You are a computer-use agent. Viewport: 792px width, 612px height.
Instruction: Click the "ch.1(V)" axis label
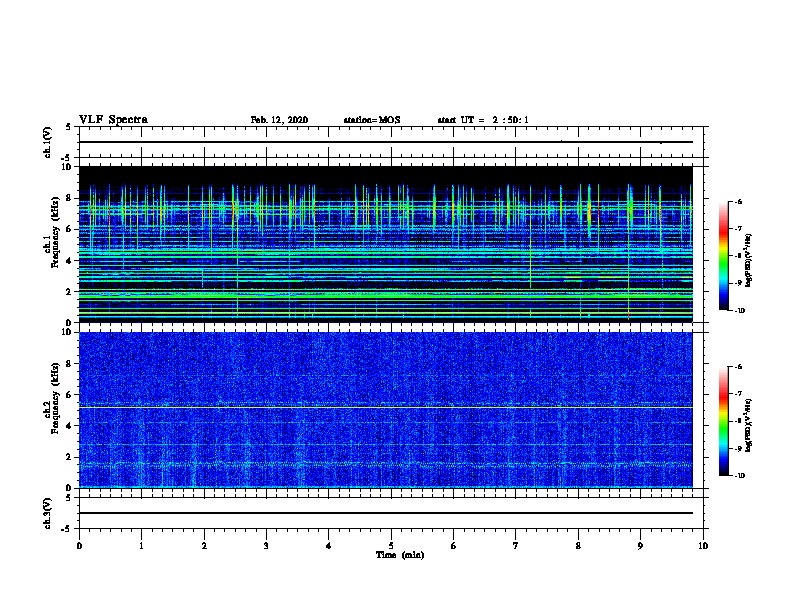47,142
